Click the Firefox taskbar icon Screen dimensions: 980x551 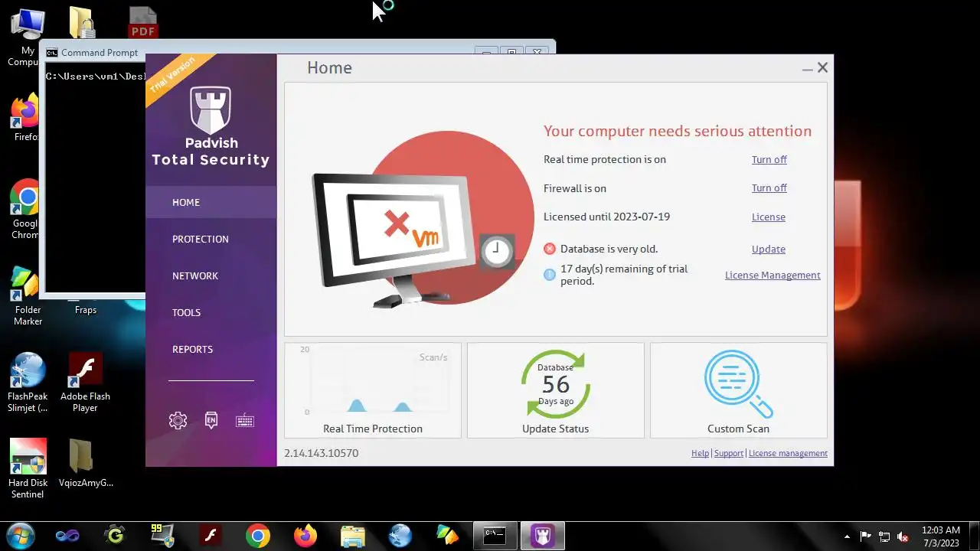pos(305,536)
